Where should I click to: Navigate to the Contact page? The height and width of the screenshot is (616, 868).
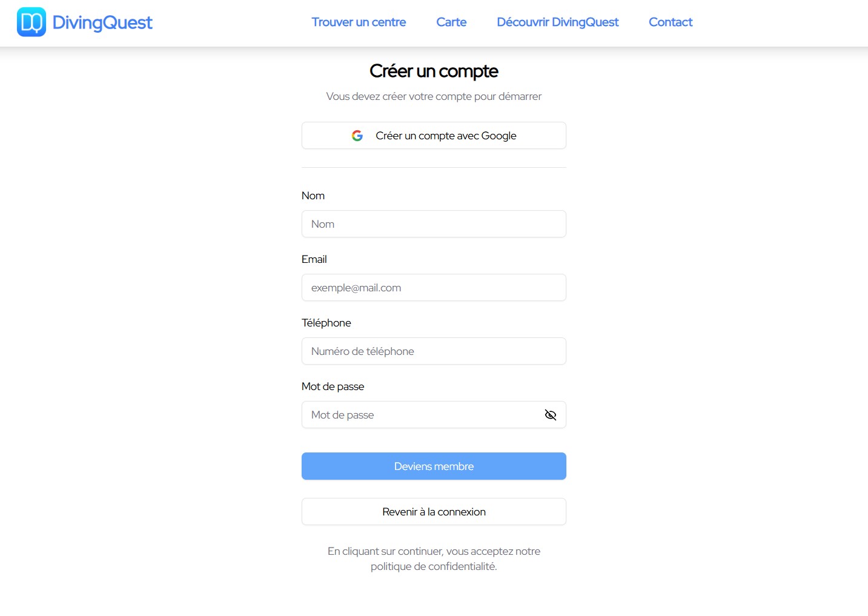click(x=670, y=22)
